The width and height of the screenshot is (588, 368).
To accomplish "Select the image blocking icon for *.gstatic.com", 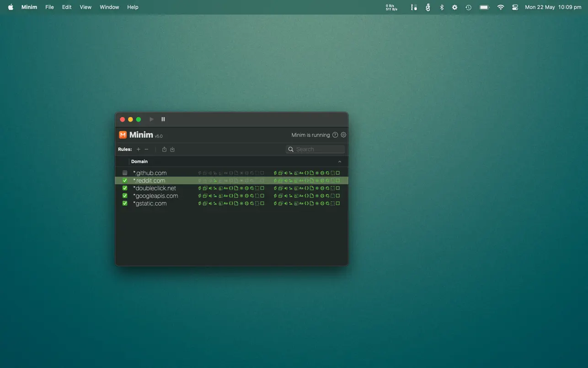I will pyautogui.click(x=215, y=203).
